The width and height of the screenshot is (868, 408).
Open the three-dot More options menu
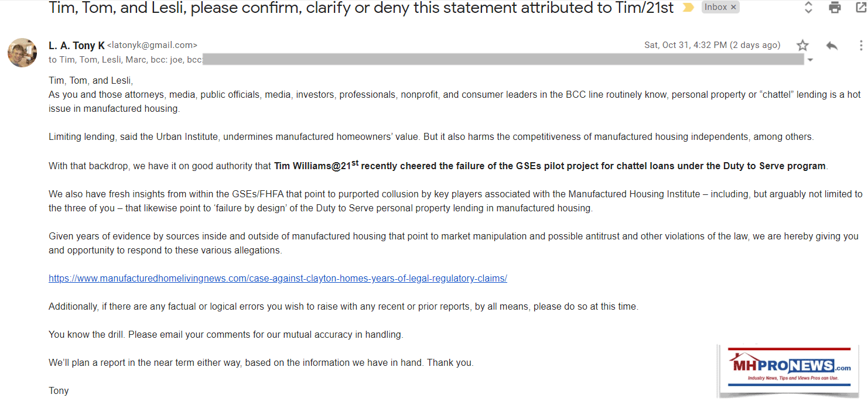pyautogui.click(x=860, y=46)
